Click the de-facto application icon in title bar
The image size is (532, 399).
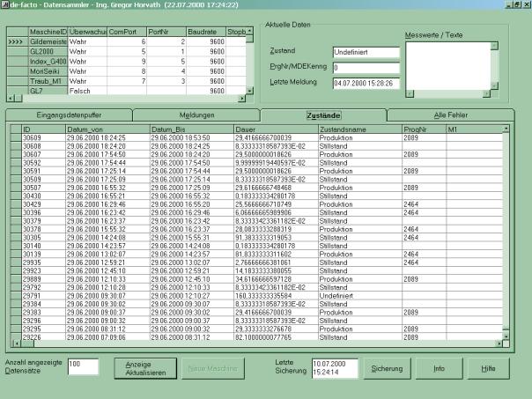click(x=5, y=5)
